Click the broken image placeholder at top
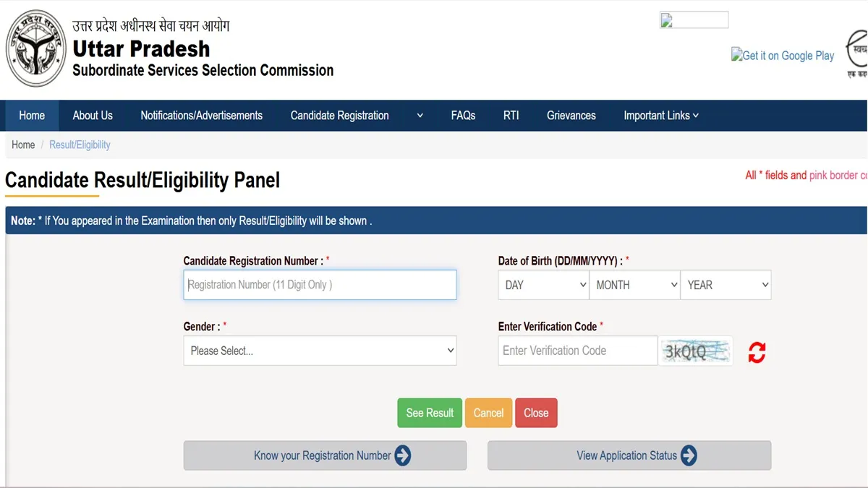 coord(694,20)
